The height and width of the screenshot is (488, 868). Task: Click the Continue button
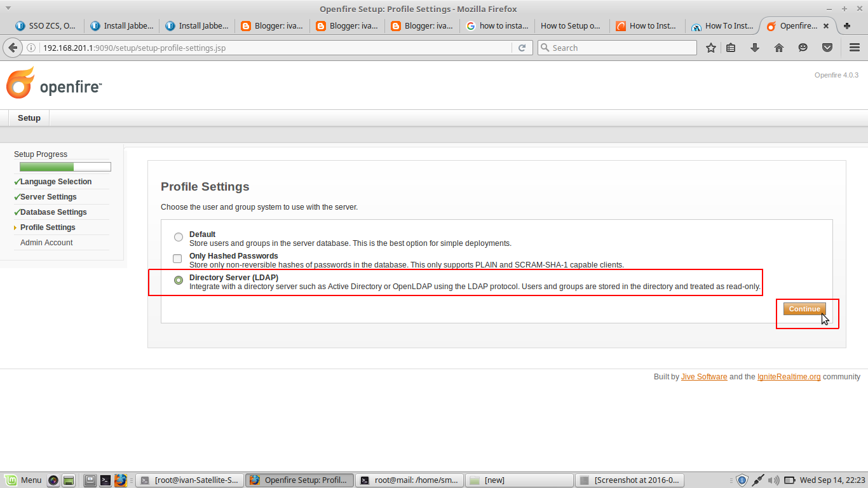click(x=803, y=309)
